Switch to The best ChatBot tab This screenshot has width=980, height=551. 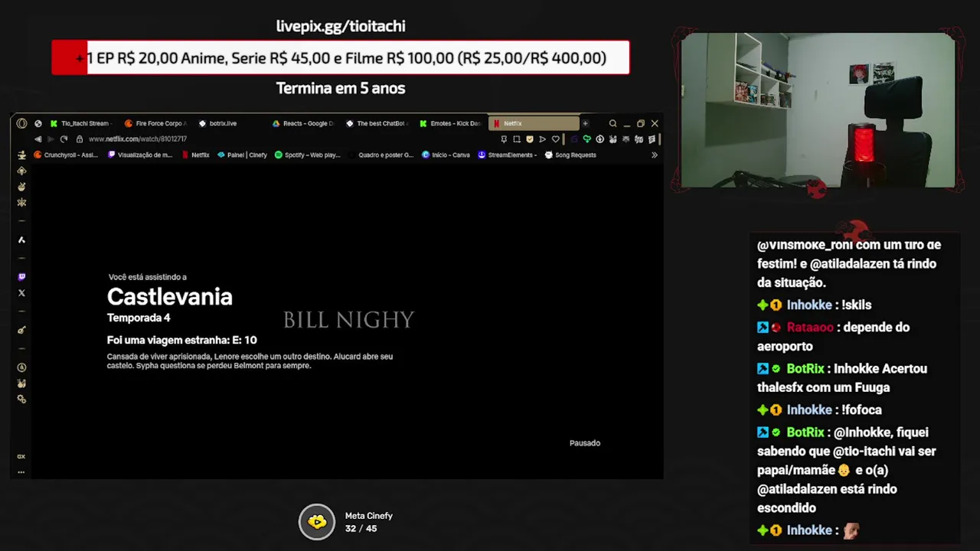tap(377, 123)
